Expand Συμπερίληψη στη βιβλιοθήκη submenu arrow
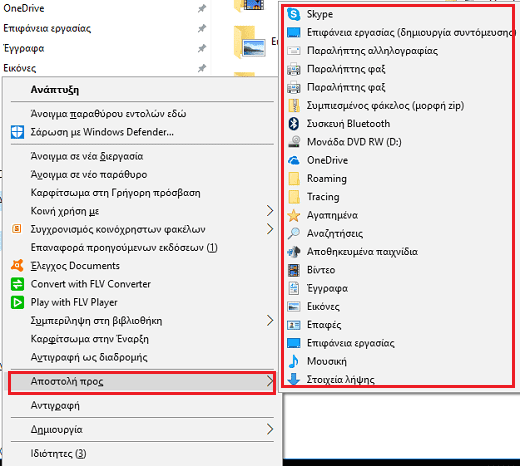The image size is (520, 466). click(x=270, y=320)
